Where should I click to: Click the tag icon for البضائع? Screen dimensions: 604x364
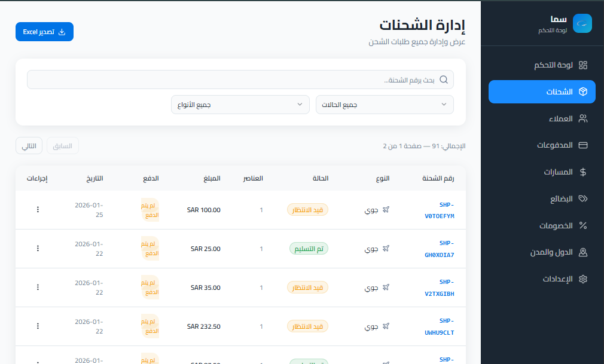coord(584,199)
